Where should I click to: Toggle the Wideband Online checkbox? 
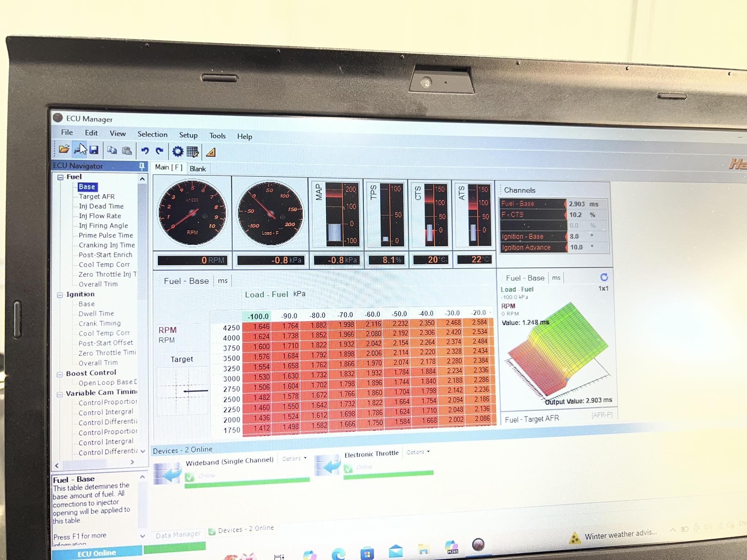click(x=190, y=477)
